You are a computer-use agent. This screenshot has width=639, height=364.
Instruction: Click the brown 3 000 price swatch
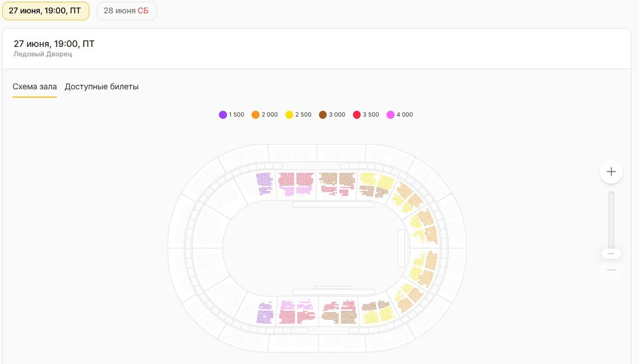323,115
